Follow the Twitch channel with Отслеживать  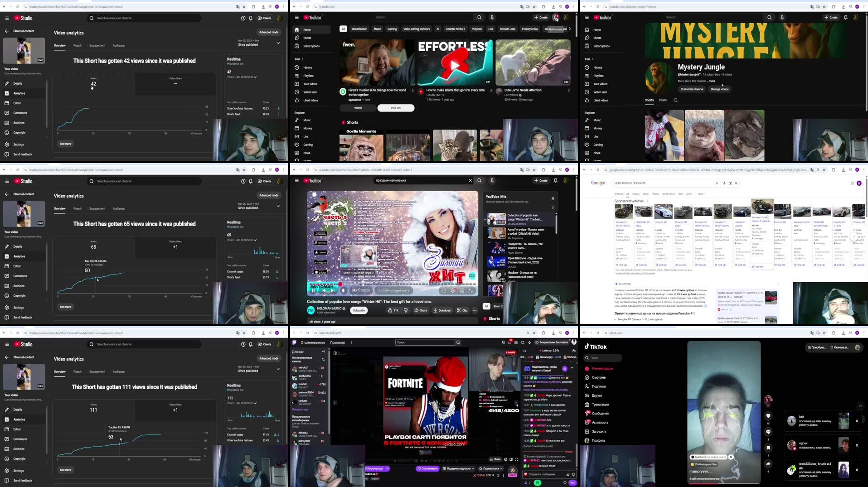427,468
